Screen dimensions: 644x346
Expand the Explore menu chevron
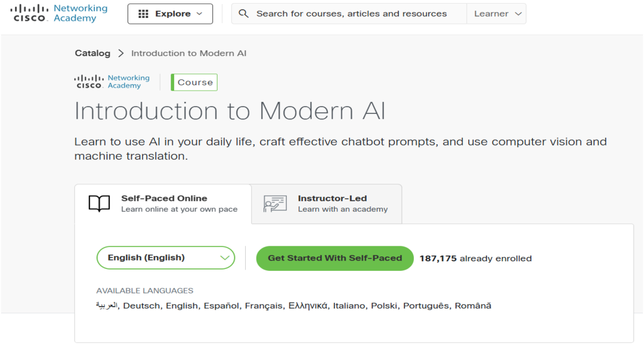pyautogui.click(x=200, y=14)
